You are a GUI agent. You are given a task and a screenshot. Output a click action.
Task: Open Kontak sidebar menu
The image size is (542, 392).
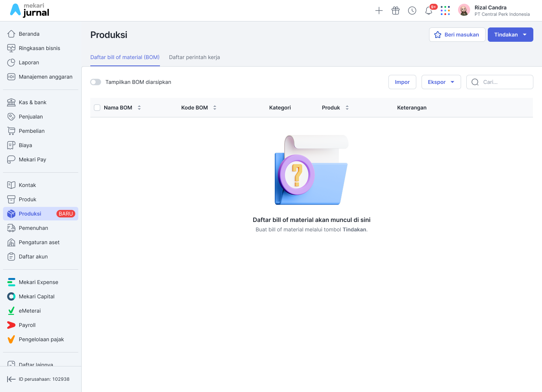(x=41, y=185)
